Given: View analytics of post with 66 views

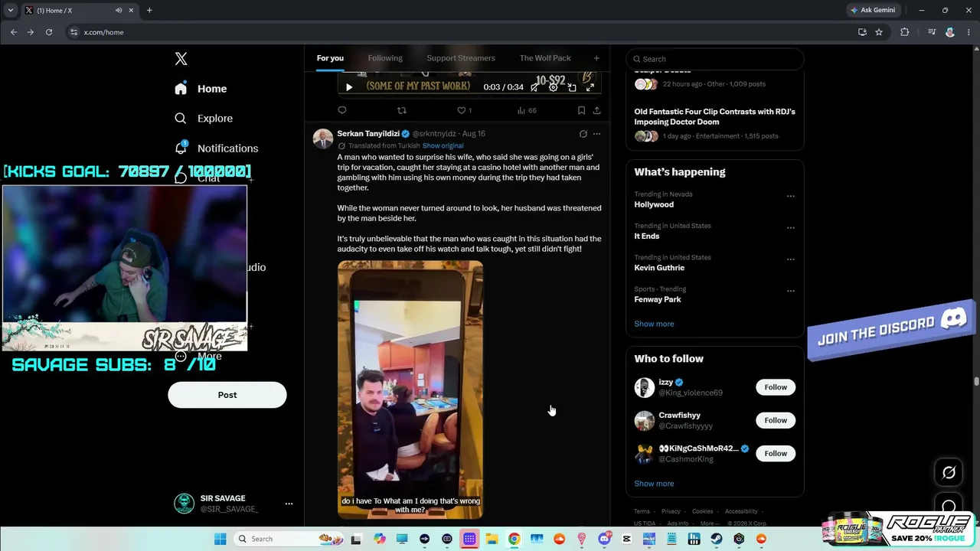Looking at the screenshot, I should (527, 110).
